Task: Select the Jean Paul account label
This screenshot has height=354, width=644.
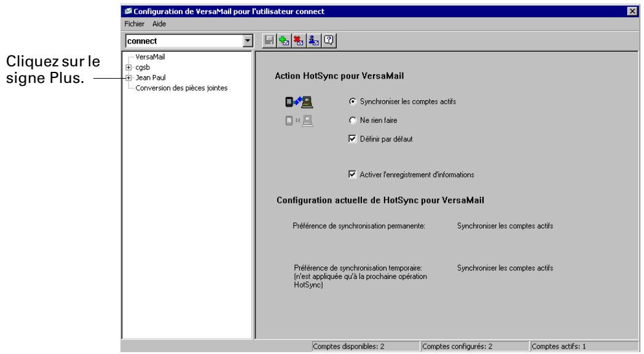Action: pos(151,77)
